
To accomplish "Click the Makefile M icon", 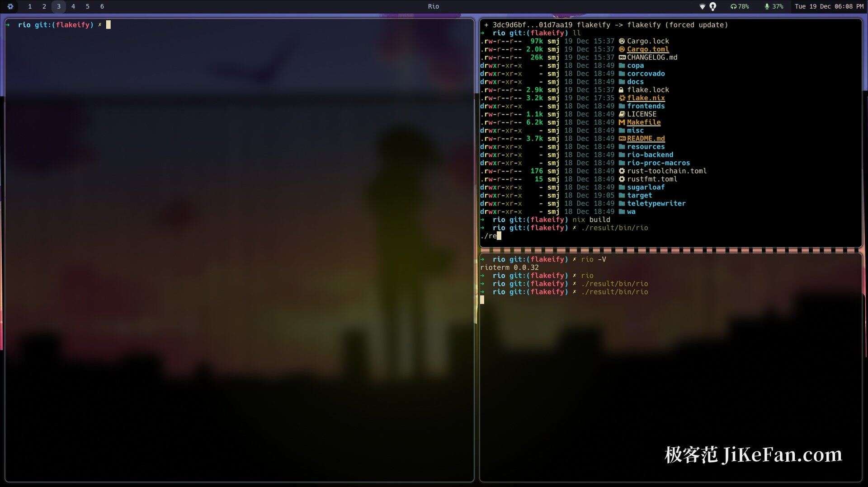I will tap(622, 122).
